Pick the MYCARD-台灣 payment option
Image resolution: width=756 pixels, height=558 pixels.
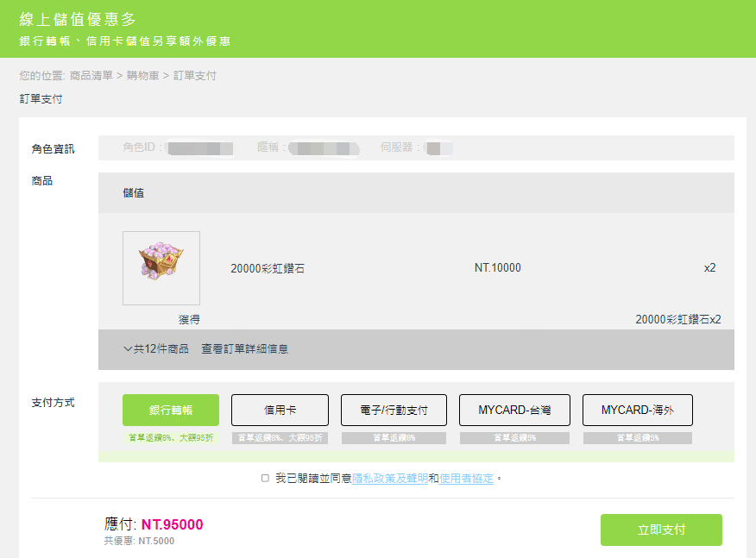tap(514, 411)
